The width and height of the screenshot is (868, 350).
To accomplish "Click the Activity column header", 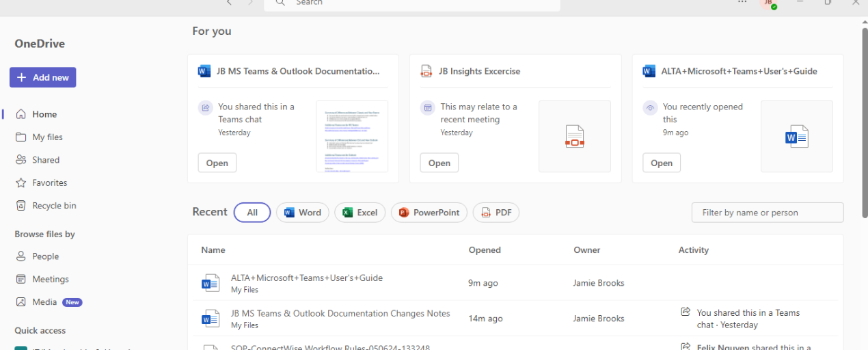I will pyautogui.click(x=694, y=250).
